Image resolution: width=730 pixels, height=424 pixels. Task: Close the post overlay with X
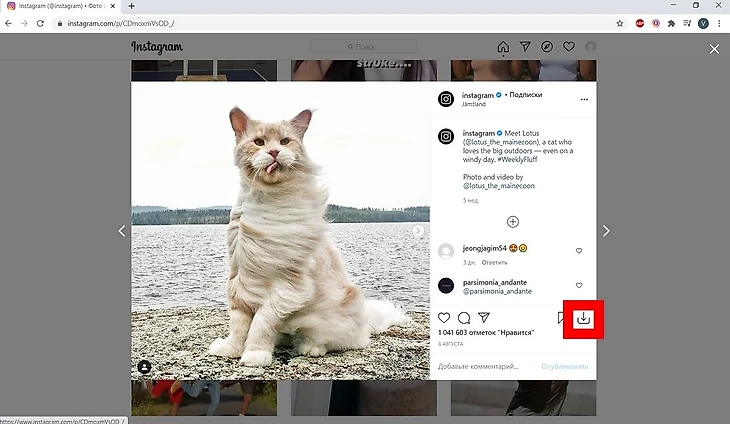click(714, 49)
